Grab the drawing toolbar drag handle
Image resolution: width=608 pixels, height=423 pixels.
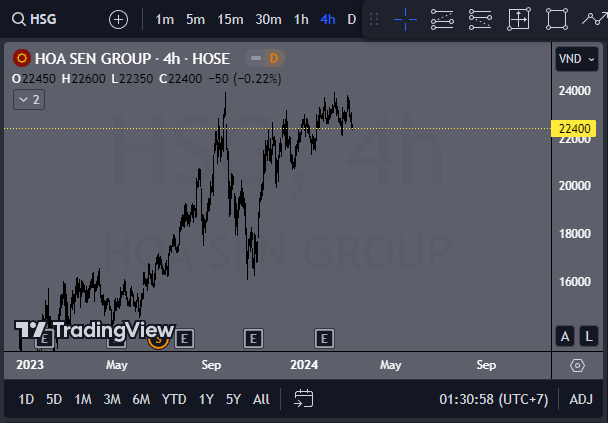pyautogui.click(x=374, y=19)
